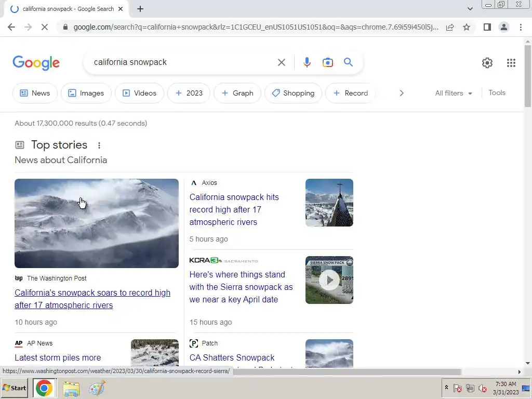Open File Explorer from taskbar
Viewport: 532px width, 399px height.
pyautogui.click(x=71, y=389)
